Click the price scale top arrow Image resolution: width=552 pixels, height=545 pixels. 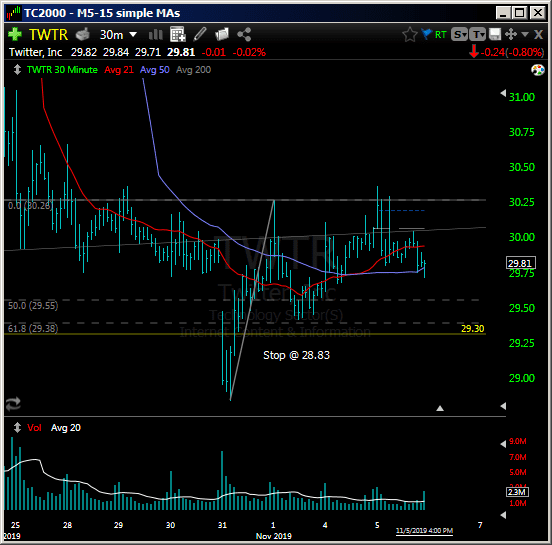pyautogui.click(x=503, y=94)
